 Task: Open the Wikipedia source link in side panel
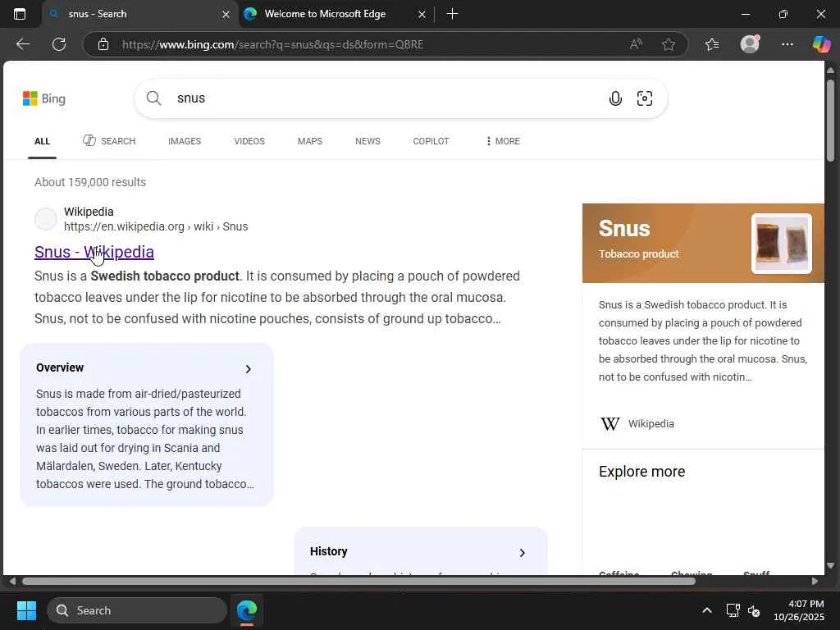tap(651, 424)
